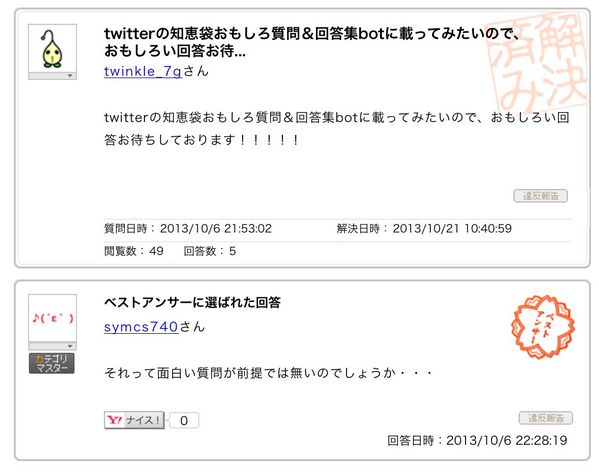Click the 解決日時 timestamp text

(x=424, y=228)
